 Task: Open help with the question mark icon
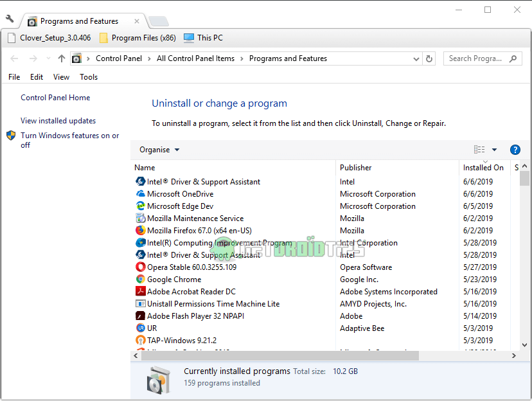pos(515,150)
